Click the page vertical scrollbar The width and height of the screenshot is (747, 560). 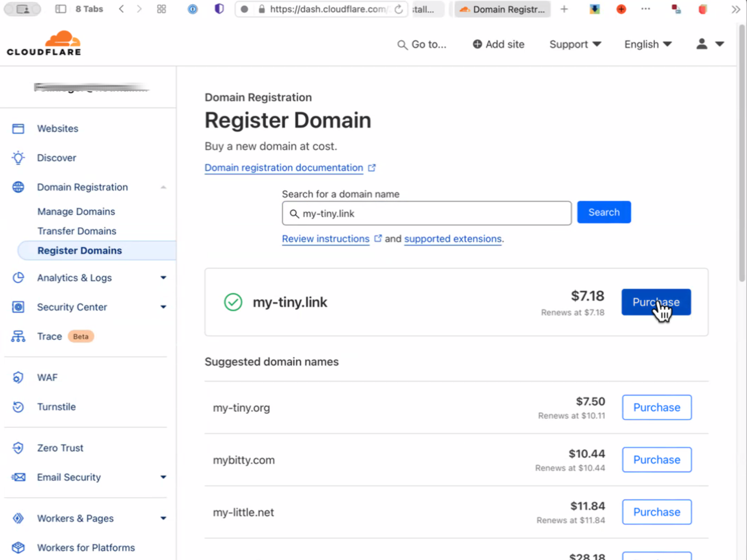point(742,153)
